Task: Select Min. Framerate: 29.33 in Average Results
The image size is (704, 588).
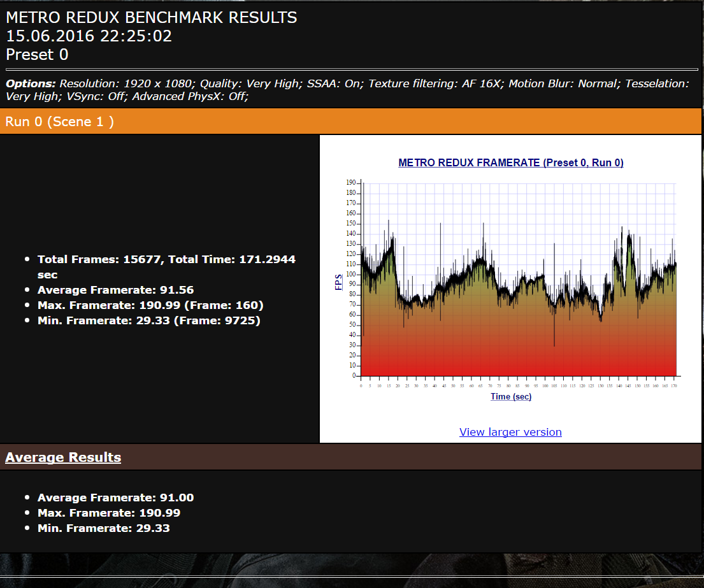Action: point(103,528)
